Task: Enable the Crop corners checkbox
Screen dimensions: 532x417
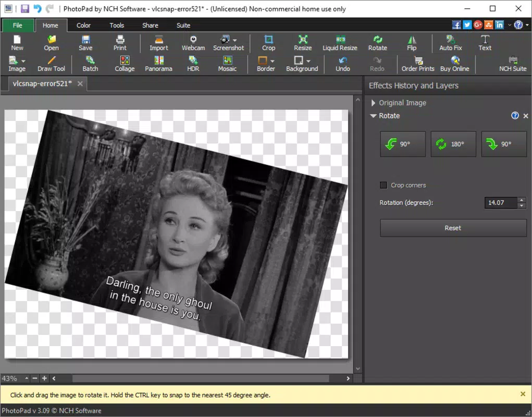Action: 383,185
